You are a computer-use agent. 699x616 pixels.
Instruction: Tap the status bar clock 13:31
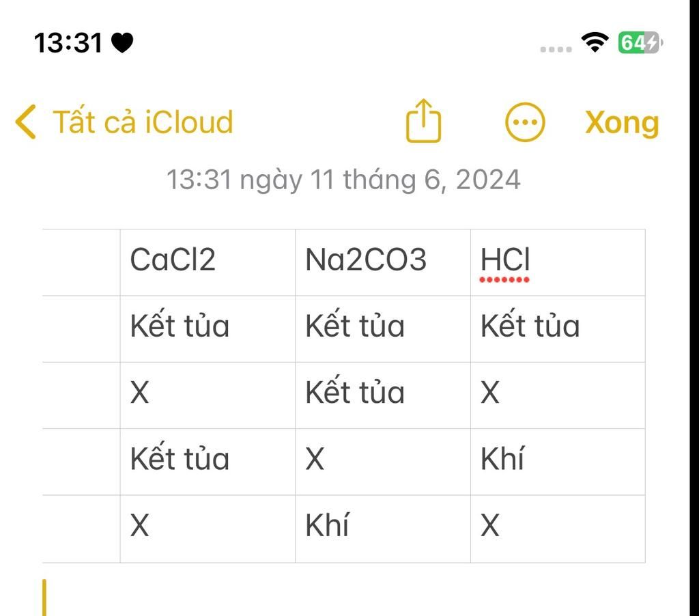click(68, 43)
